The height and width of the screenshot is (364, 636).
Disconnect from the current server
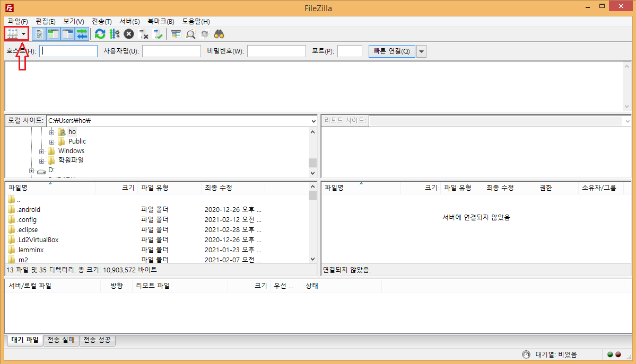point(143,34)
